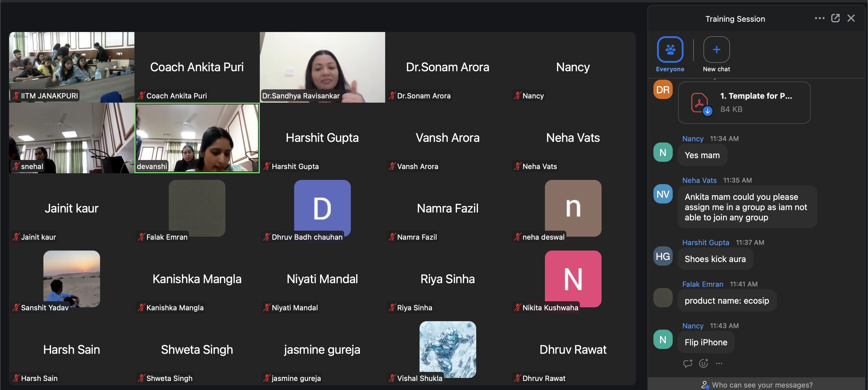Click Nikita Kushwaha's pink N avatar
The width and height of the screenshot is (868, 390).
click(573, 278)
